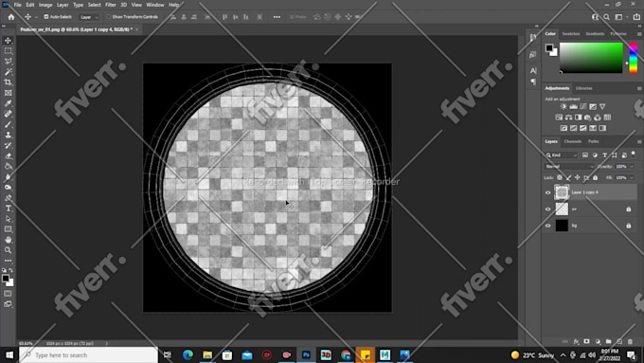Add a Color Balance adjustment
The image size is (644, 363).
click(x=568, y=118)
